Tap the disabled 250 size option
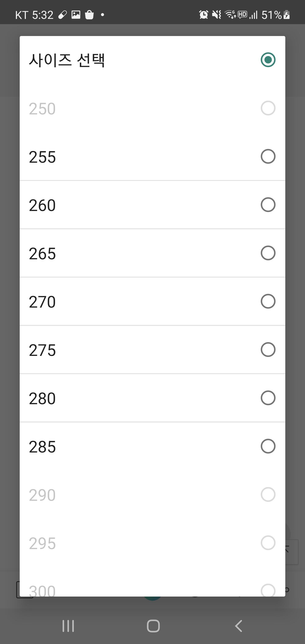Screen dimensions: 305x644 (42, 109)
